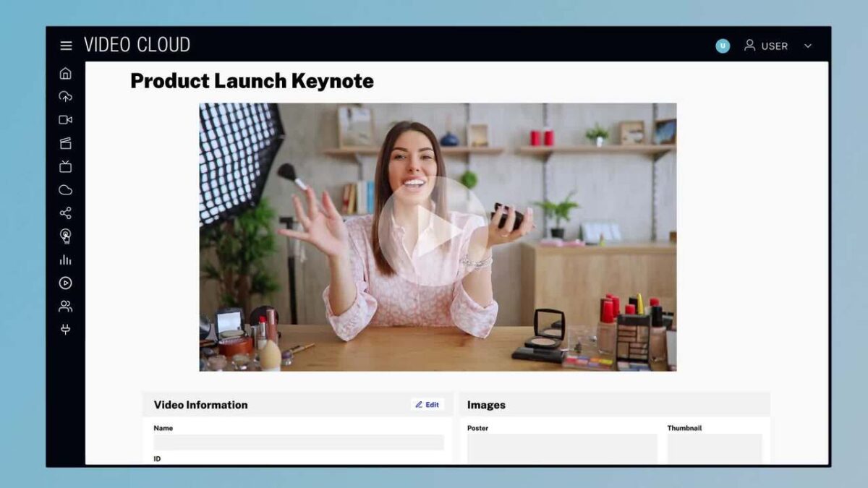Click the Poster image placeholder
Viewport: 868px width, 488px height.
click(562, 449)
